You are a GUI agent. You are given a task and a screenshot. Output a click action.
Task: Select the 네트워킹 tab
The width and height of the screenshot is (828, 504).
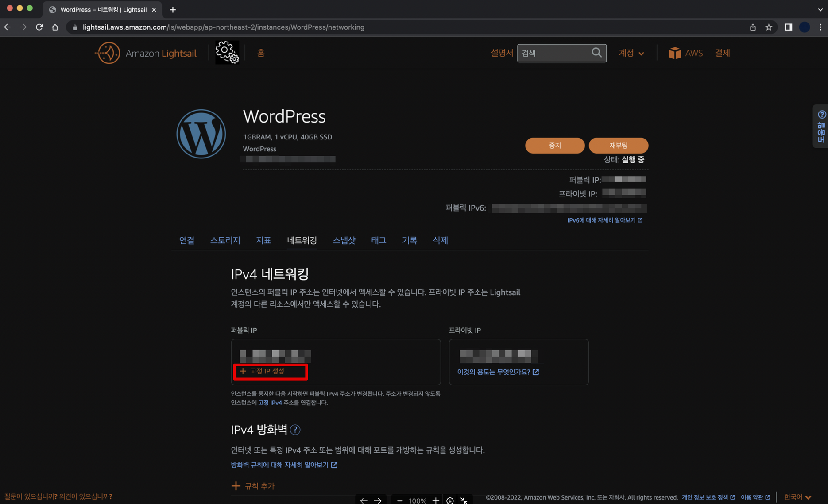click(302, 240)
